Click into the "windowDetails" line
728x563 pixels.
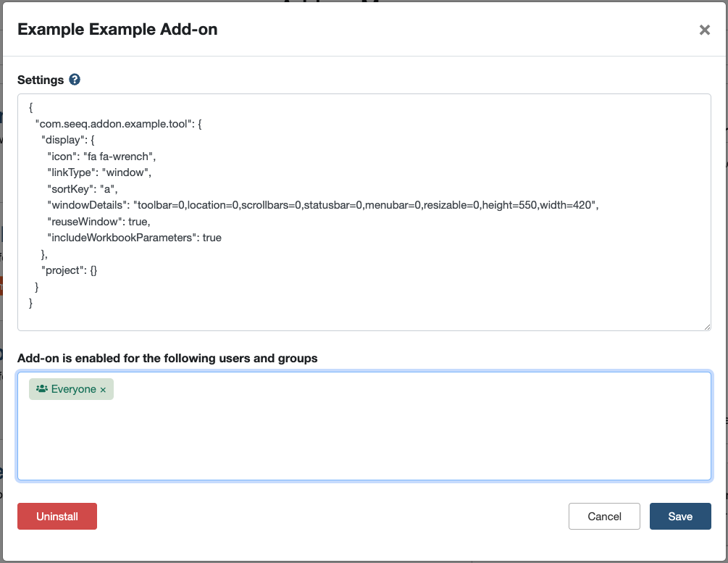(x=322, y=205)
